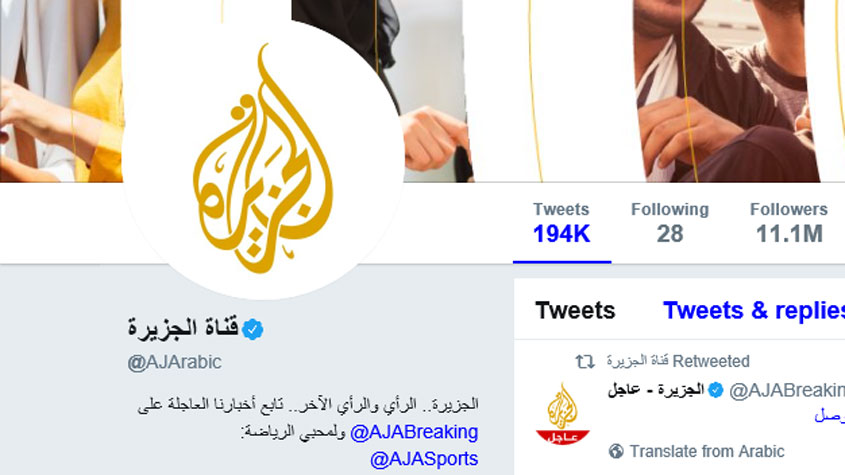
Task: Select the Tweets timeline heading
Action: click(x=575, y=310)
